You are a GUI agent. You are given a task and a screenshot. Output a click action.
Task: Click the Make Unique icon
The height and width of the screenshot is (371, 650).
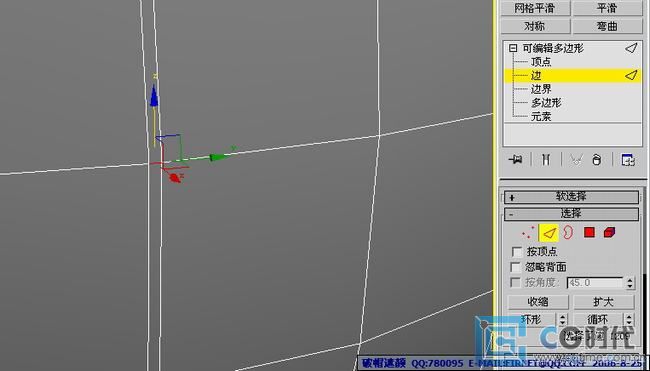[x=576, y=160]
